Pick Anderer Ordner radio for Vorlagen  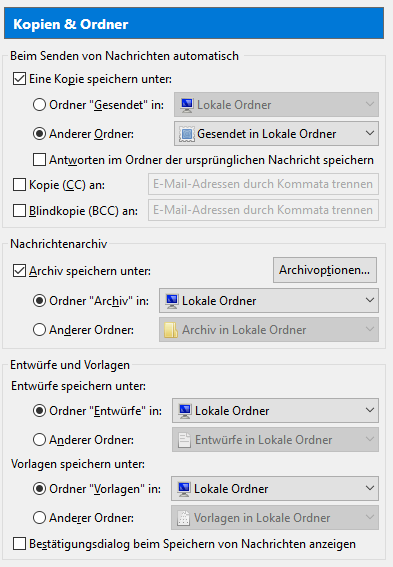39,518
